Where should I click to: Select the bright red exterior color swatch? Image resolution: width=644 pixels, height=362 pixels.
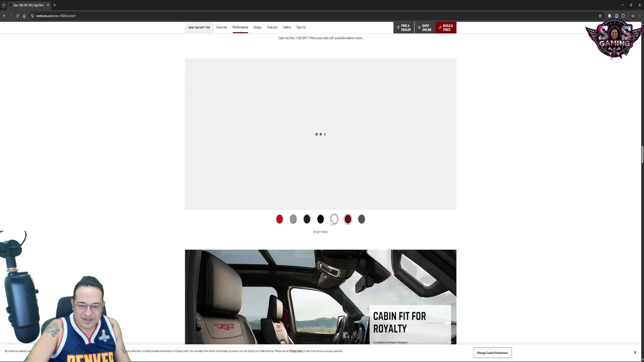(x=279, y=219)
